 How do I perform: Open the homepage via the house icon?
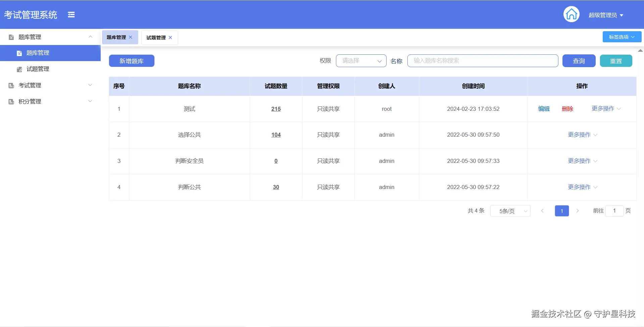pos(571,14)
